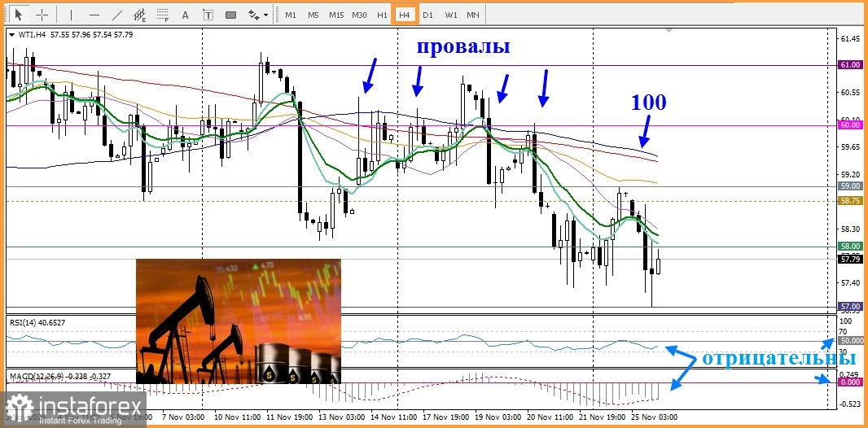Switch chart to M5 timeframe
The image size is (868, 428).
pyautogui.click(x=313, y=15)
